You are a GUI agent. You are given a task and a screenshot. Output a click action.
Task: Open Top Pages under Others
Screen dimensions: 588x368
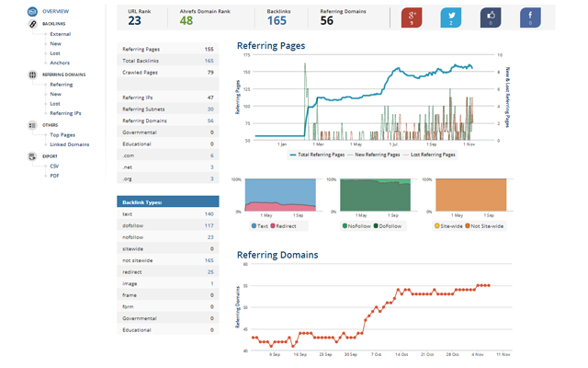point(62,134)
